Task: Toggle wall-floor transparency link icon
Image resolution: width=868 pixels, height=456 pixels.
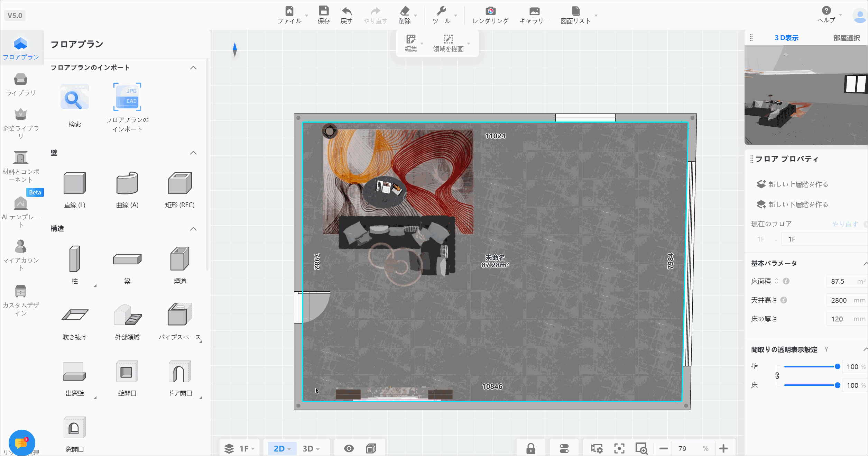Action: 777,376
